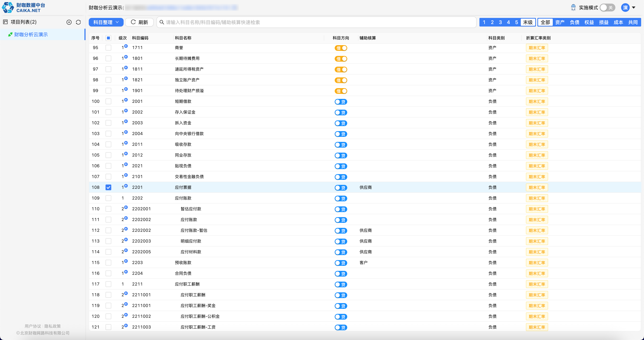Screen dimensions: 644x340
Task: Uncheck the checkbox for 应付票据 row
Action: [108, 188]
